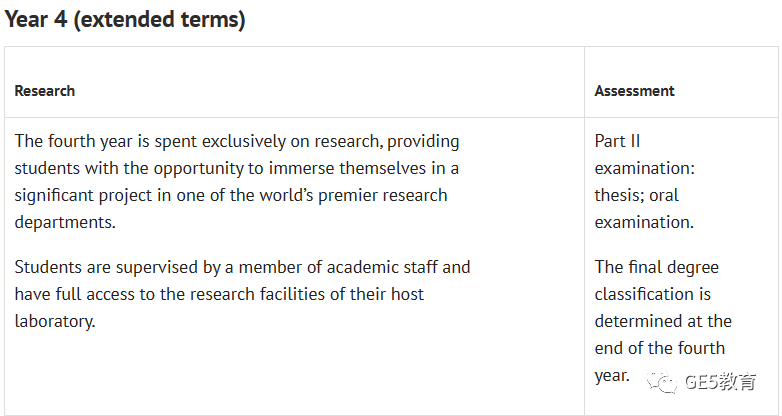Click the WeChat logo icon in watermark
The image size is (782, 416).
[x=661, y=382]
